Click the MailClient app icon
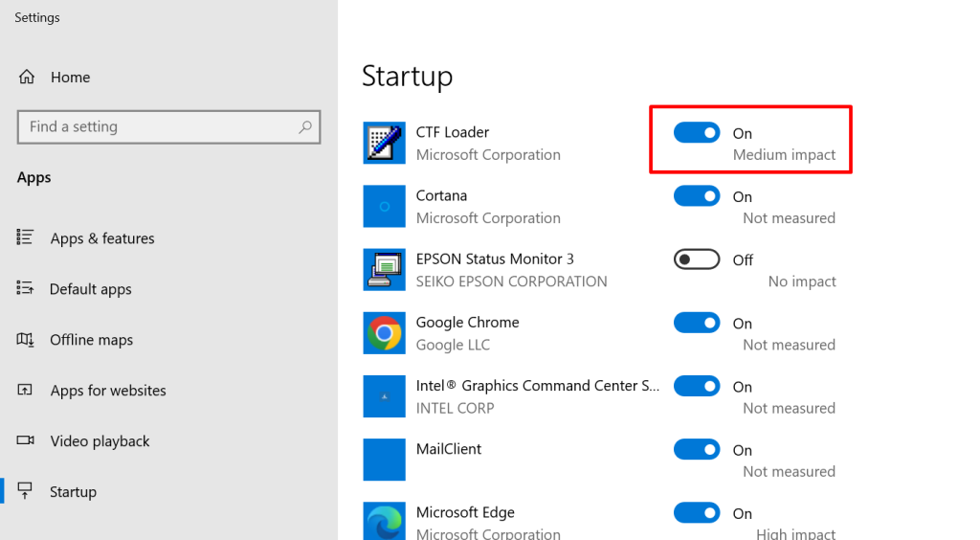Image resolution: width=980 pixels, height=540 pixels. coord(385,460)
